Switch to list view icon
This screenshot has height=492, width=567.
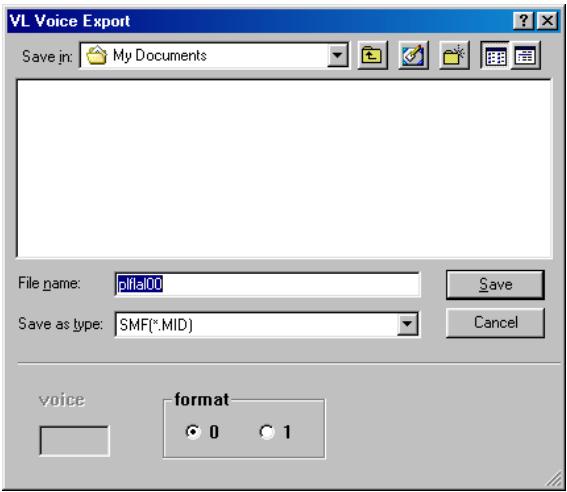click(x=495, y=55)
